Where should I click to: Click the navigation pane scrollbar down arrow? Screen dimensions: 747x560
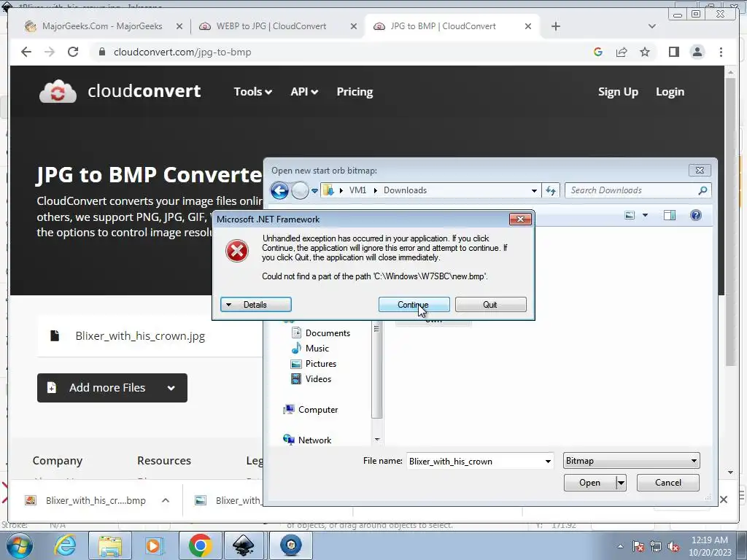[x=377, y=440]
